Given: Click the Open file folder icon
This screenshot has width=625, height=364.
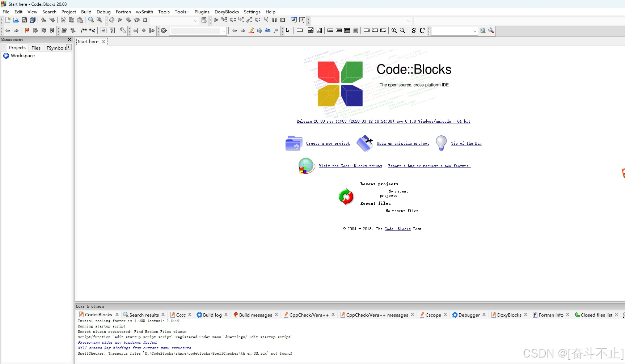Looking at the screenshot, I should [16, 20].
